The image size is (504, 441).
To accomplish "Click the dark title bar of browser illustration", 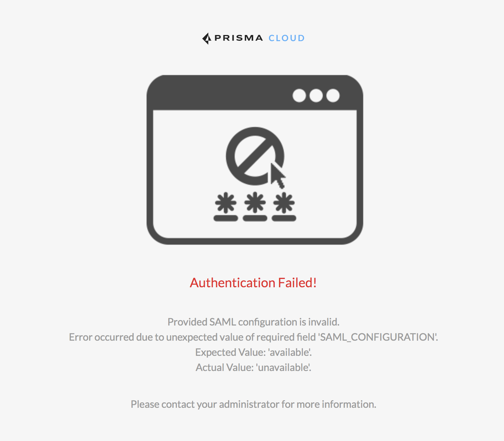I will (x=255, y=93).
